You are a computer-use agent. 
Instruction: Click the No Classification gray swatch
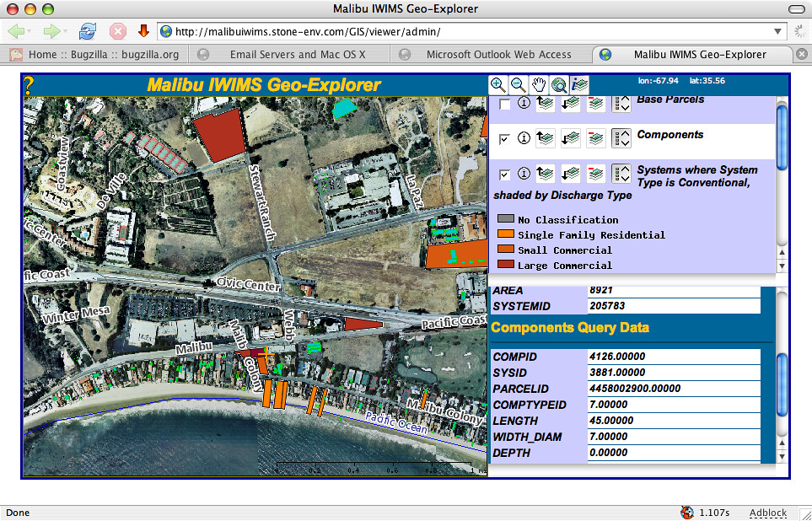(506, 219)
